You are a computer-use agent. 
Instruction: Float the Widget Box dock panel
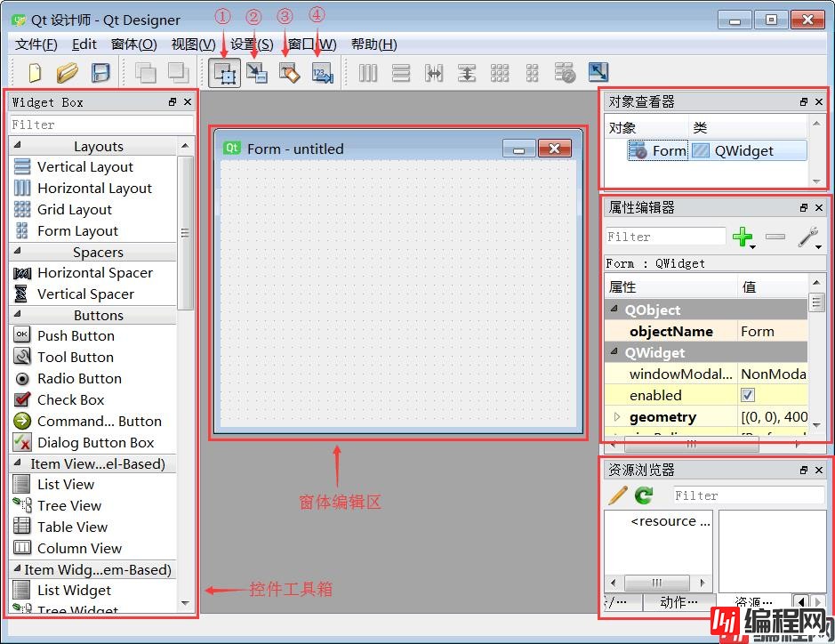point(173,102)
